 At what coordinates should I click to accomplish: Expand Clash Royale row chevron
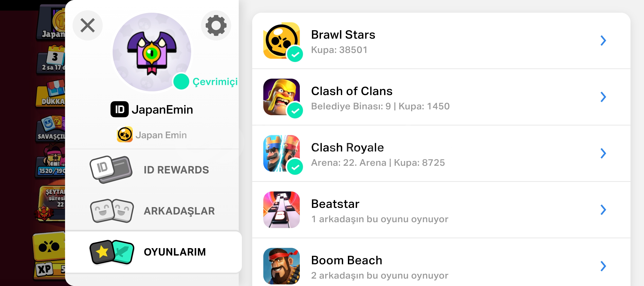(603, 153)
